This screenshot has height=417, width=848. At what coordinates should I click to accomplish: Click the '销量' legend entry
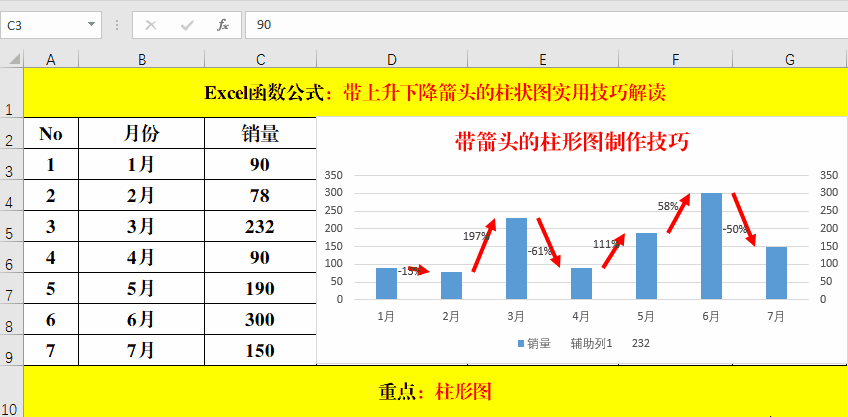pyautogui.click(x=534, y=343)
